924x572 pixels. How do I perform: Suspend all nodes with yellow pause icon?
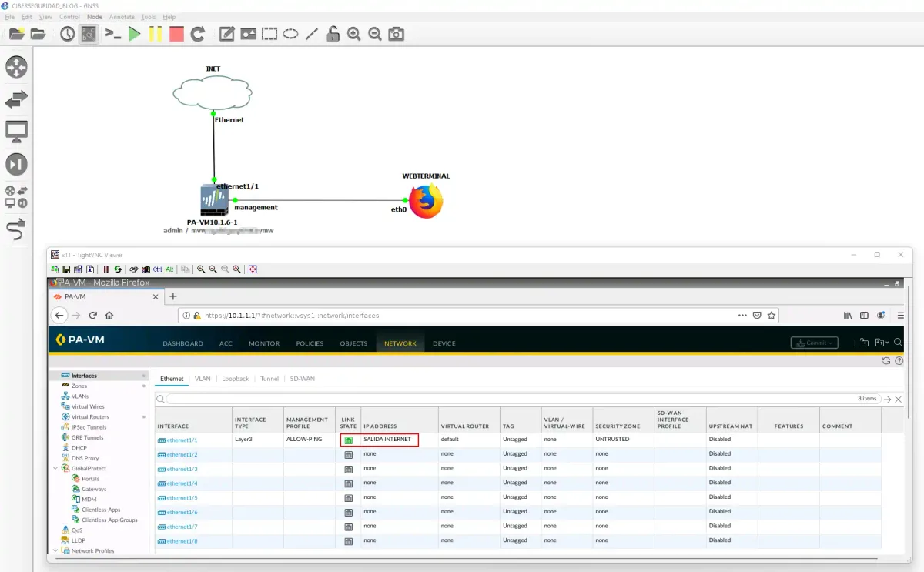pos(156,34)
